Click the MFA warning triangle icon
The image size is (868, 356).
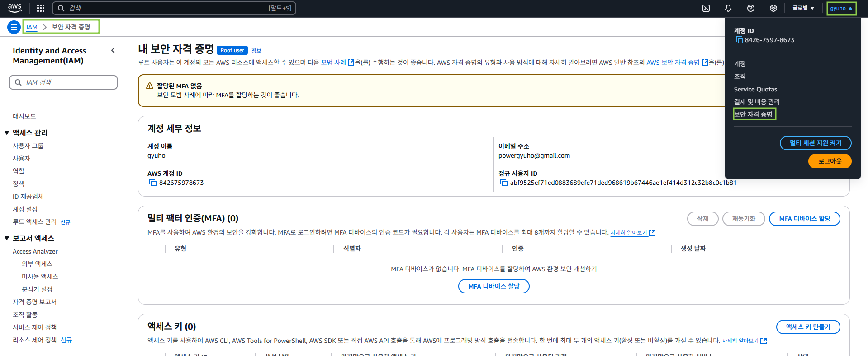click(x=150, y=86)
